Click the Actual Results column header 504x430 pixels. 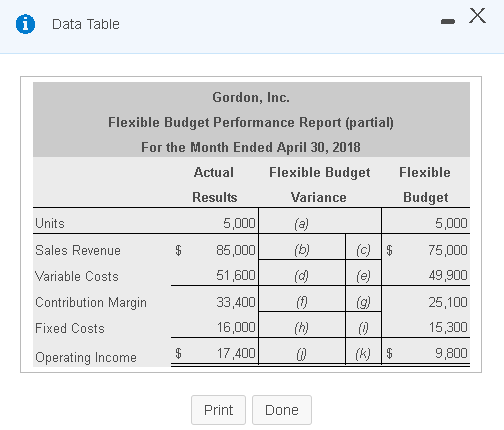(x=214, y=185)
